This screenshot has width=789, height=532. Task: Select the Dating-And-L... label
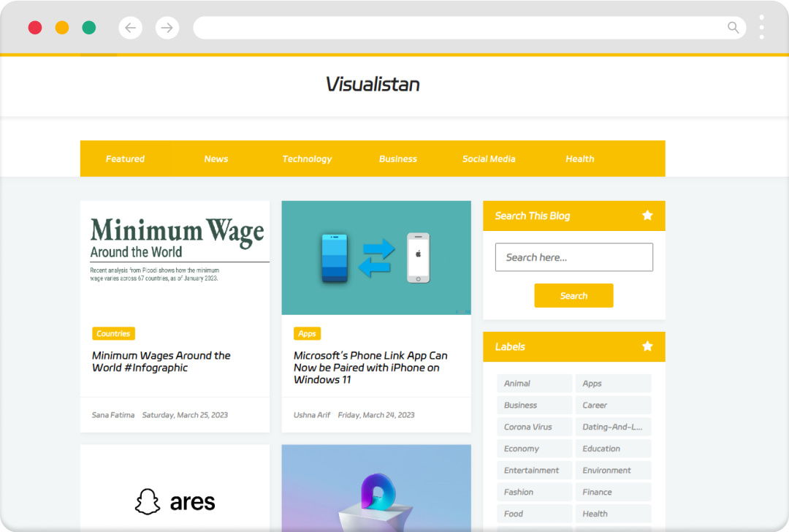(613, 426)
